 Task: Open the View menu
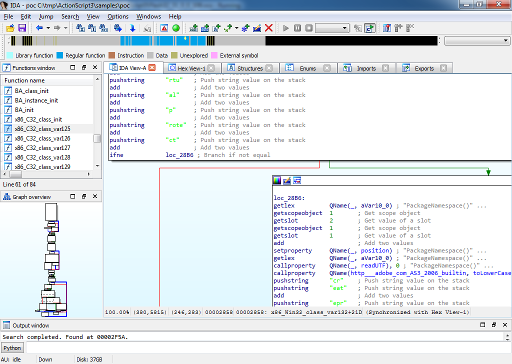[x=93, y=17]
